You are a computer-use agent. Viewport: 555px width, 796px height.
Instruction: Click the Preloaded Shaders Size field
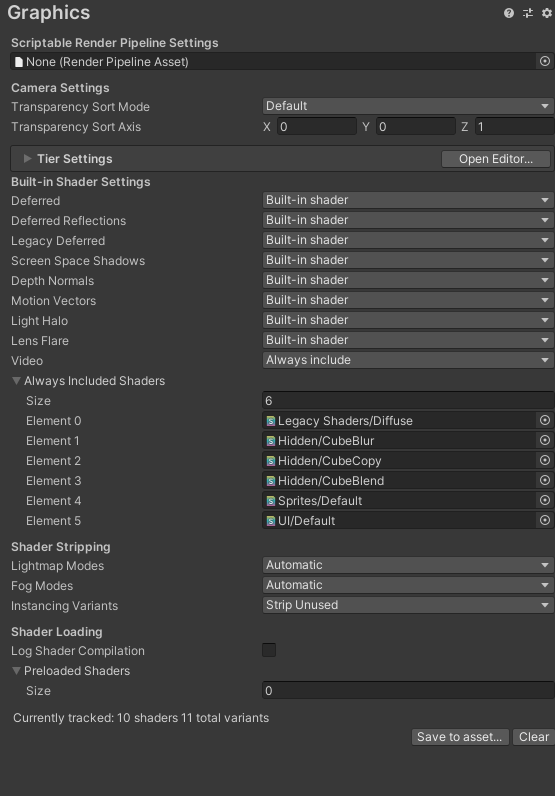(408, 690)
